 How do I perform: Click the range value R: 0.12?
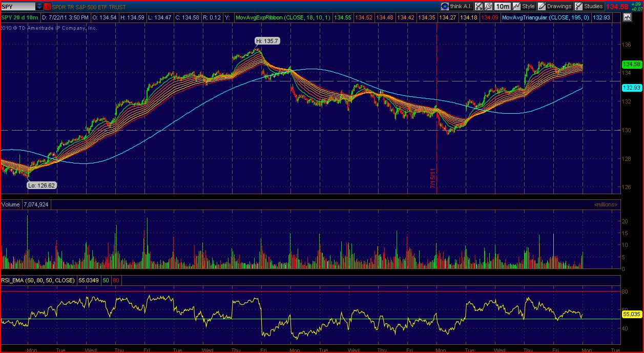click(x=212, y=17)
